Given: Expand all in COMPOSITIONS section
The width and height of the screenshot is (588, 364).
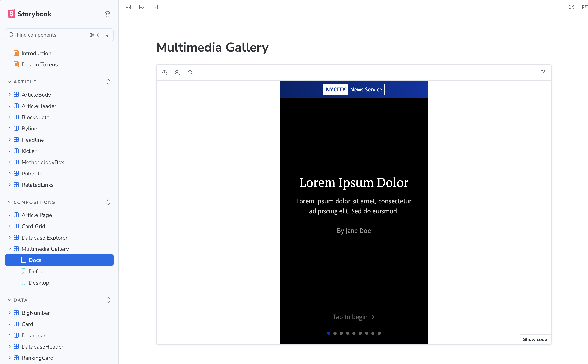Looking at the screenshot, I should [108, 202].
